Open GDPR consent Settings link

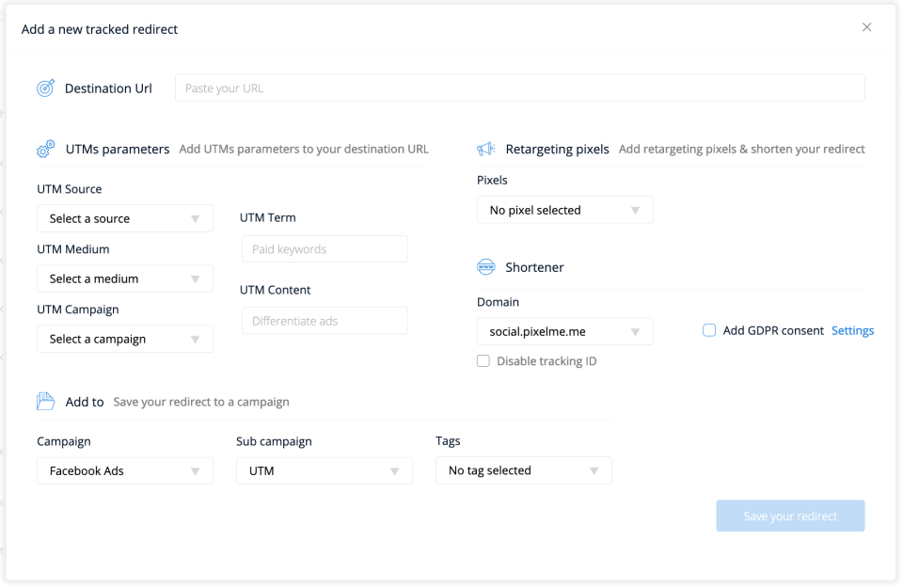852,330
